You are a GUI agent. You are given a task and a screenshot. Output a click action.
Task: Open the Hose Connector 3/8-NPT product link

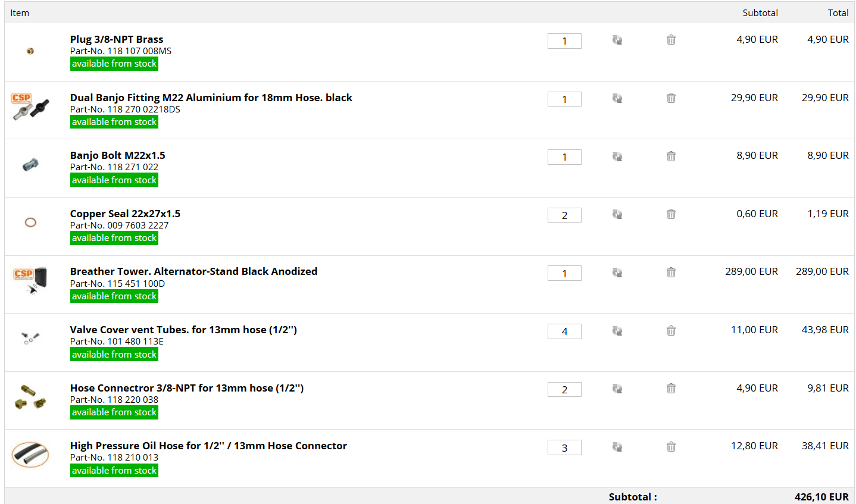click(186, 388)
